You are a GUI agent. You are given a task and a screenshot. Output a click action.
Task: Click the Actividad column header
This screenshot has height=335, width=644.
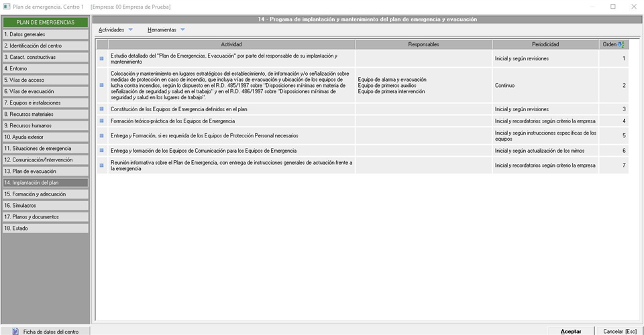(x=231, y=44)
